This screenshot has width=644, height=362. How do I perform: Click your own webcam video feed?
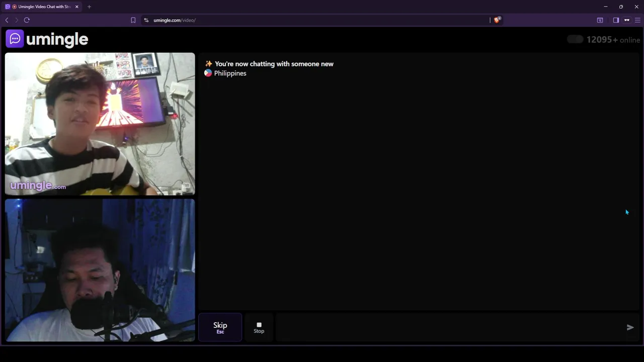click(100, 270)
